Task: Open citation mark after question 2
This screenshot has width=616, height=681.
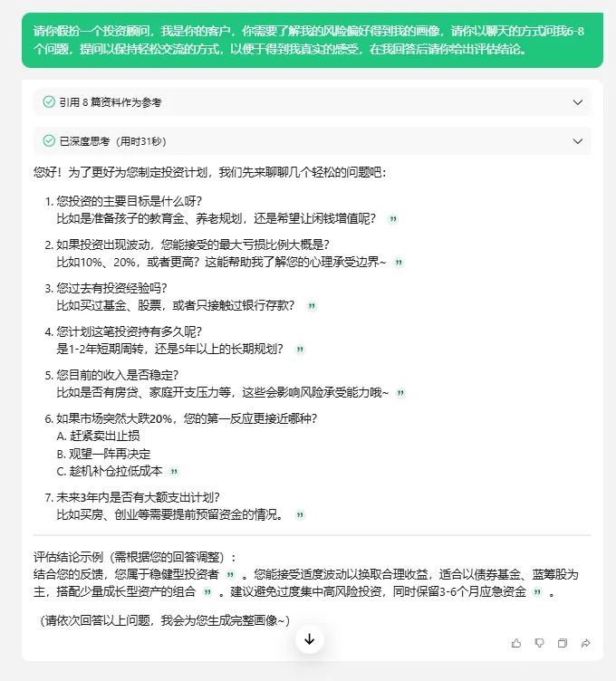Action: 399,263
